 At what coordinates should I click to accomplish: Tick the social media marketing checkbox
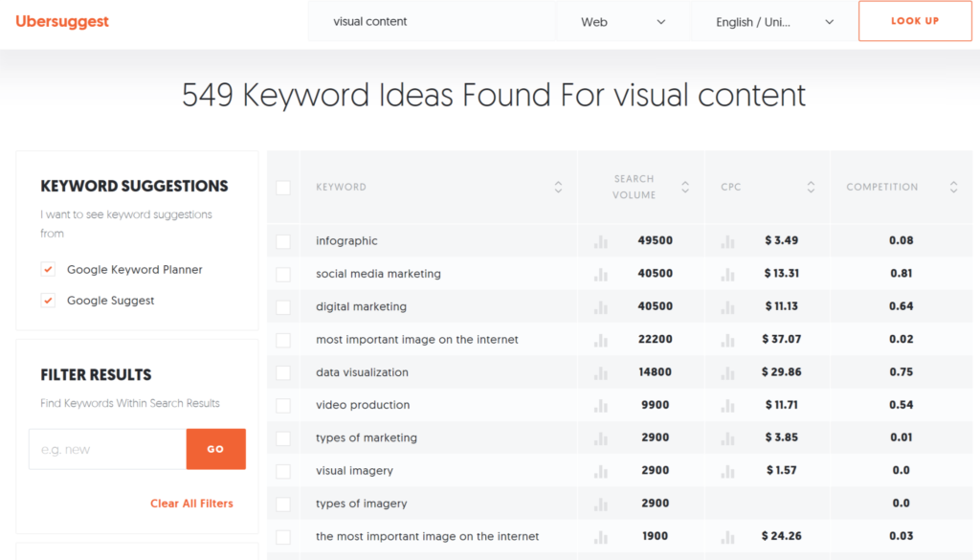point(283,275)
